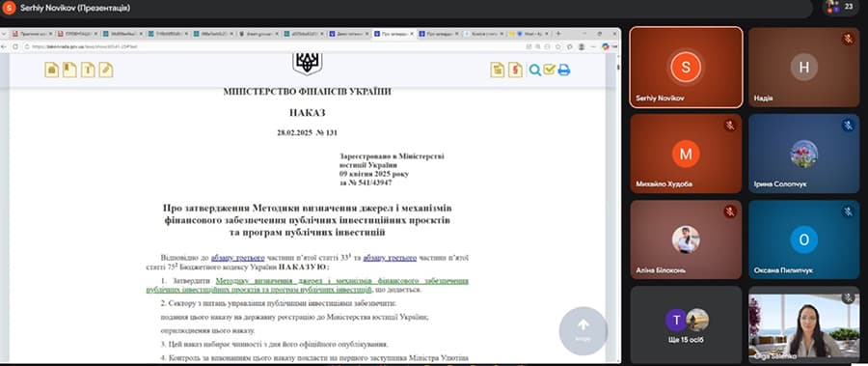Click the 'Serhiy Novikov (Презентація)' title
Screen dimensions: 868x366
(x=75, y=9)
